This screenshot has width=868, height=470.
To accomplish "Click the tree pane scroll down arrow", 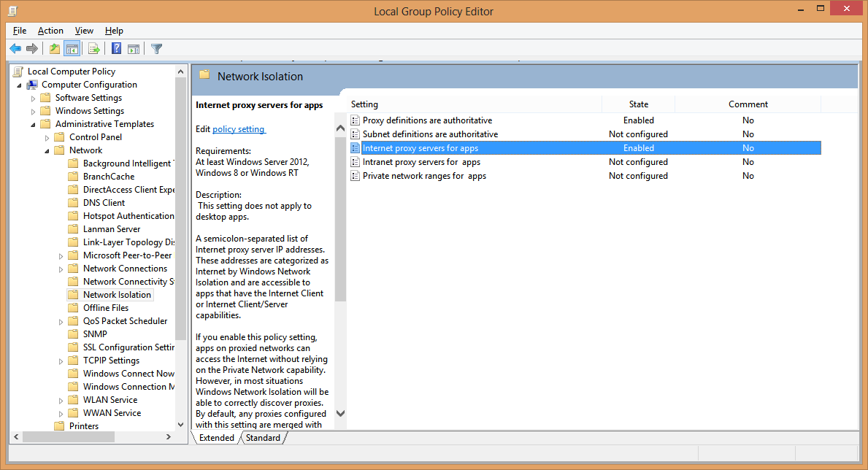I will click(180, 425).
